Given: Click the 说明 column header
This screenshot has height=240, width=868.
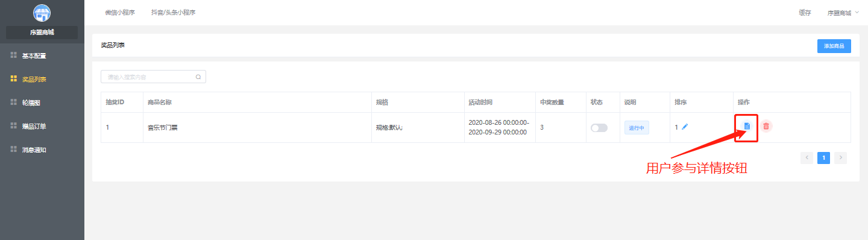Looking at the screenshot, I should click(x=631, y=102).
